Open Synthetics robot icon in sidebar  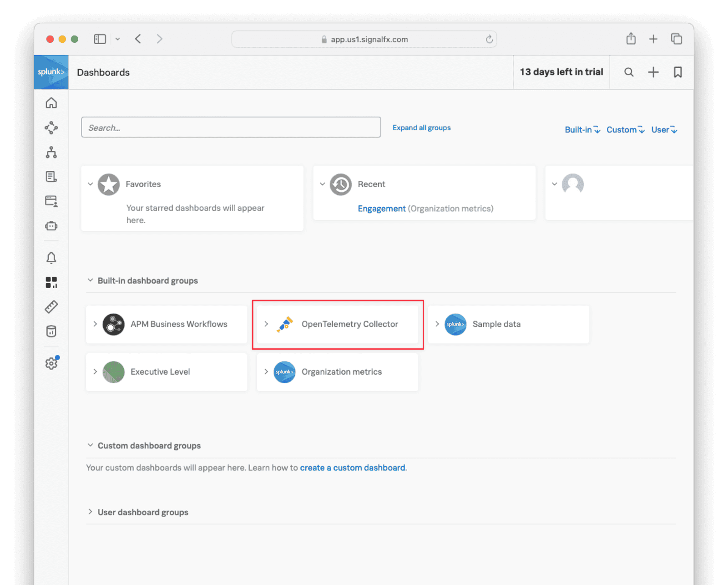pos(51,226)
